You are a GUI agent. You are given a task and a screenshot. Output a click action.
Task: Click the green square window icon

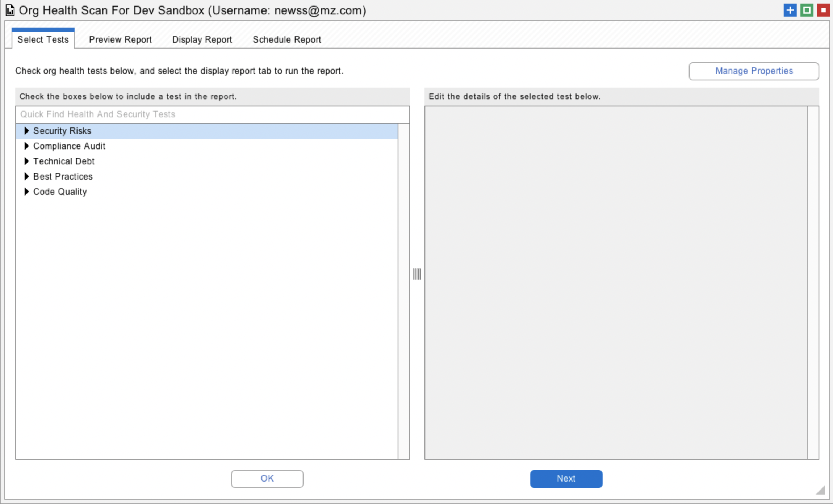pyautogui.click(x=807, y=10)
